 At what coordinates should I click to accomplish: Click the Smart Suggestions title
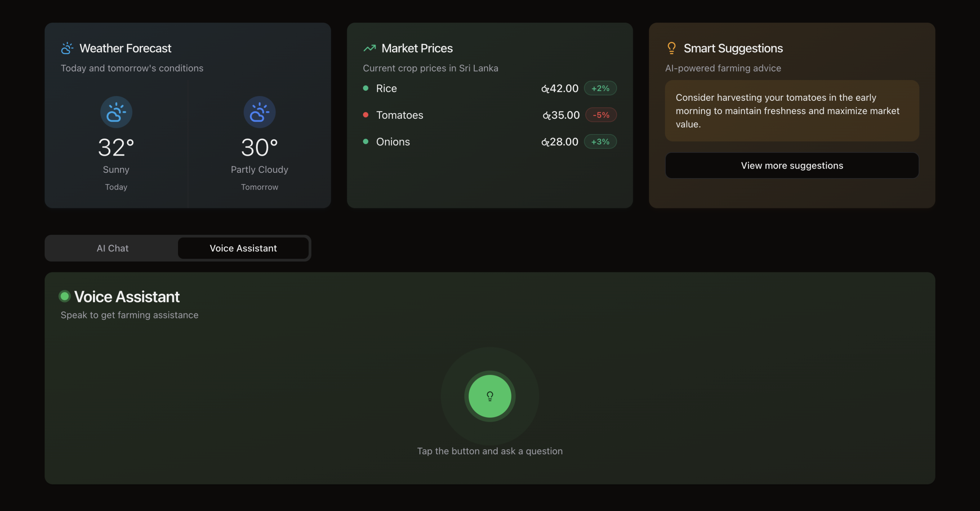tap(733, 48)
